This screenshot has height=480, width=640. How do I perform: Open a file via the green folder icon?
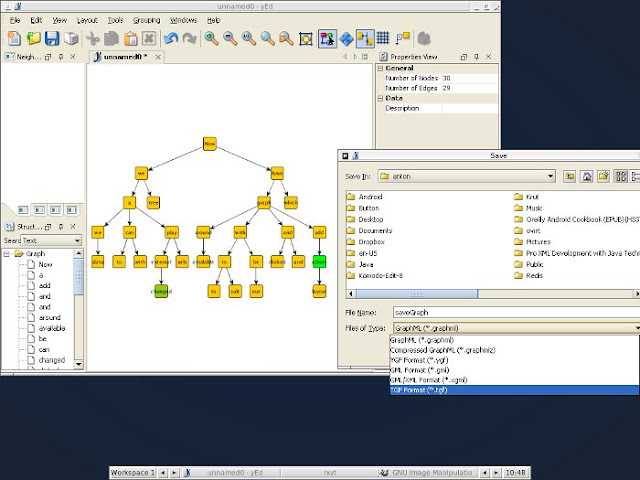click(x=33, y=39)
